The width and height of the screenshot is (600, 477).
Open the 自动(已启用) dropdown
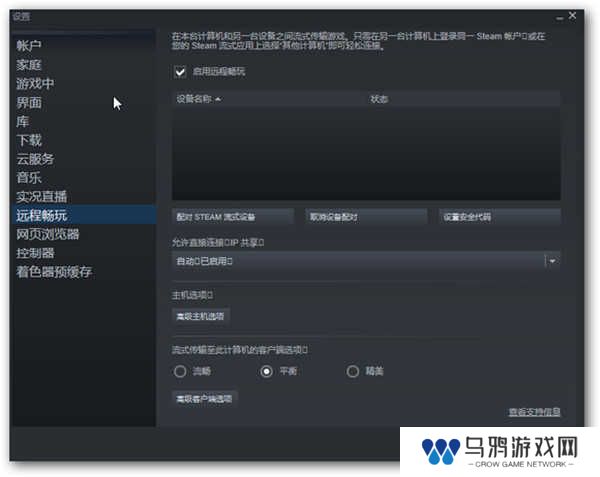click(x=366, y=261)
